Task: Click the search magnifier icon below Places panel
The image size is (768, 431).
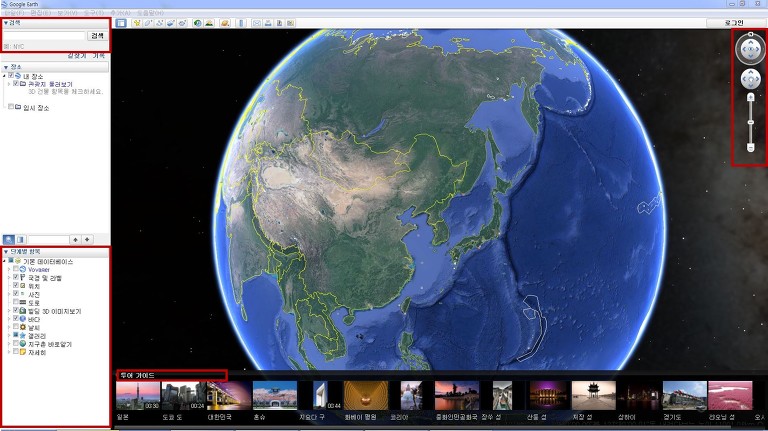Action: click(x=9, y=239)
